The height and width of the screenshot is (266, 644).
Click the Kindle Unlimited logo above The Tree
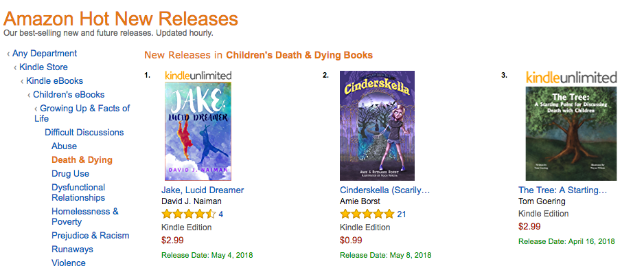pos(571,77)
